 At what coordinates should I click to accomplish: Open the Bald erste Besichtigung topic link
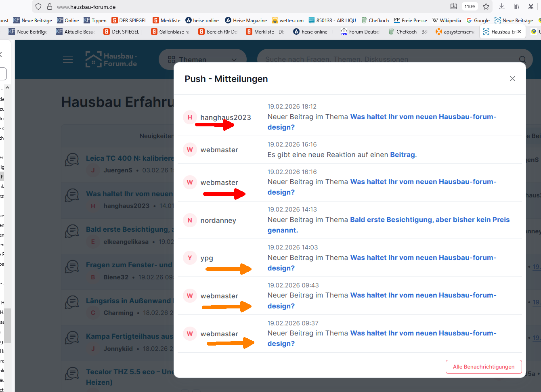click(430, 220)
